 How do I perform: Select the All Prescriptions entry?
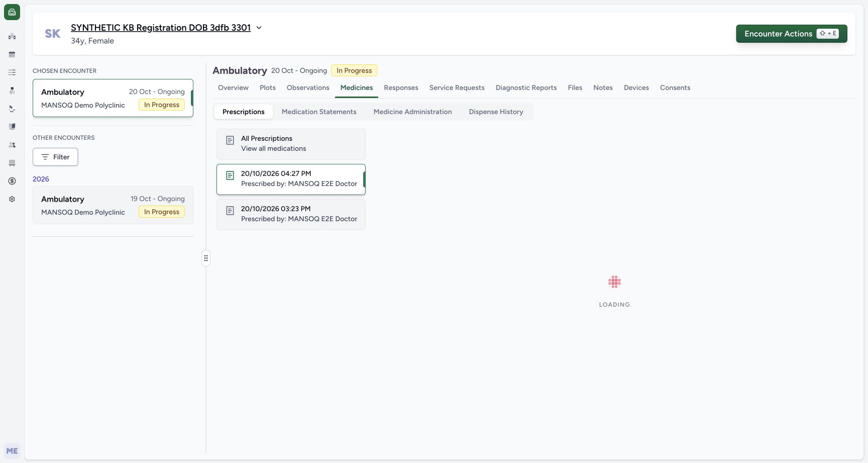(291, 144)
